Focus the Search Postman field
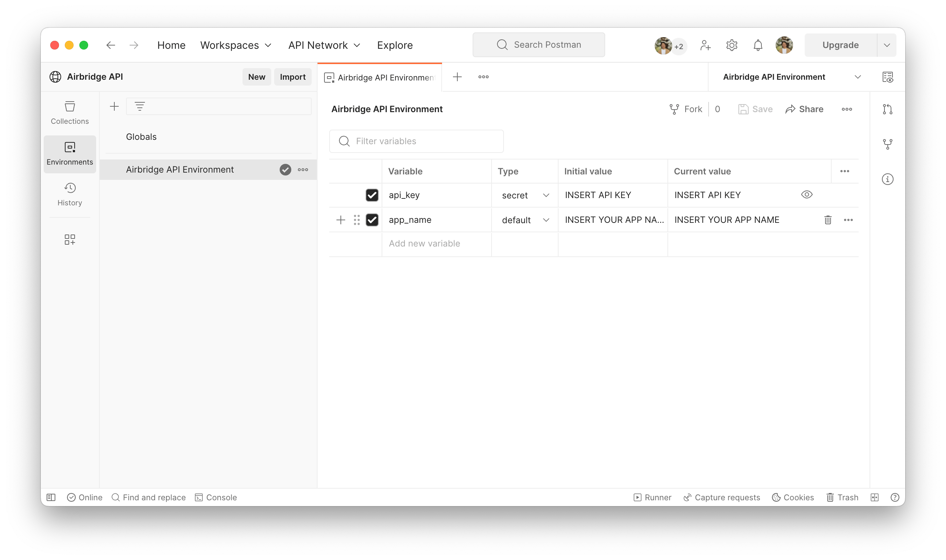The width and height of the screenshot is (946, 560). pos(539,45)
